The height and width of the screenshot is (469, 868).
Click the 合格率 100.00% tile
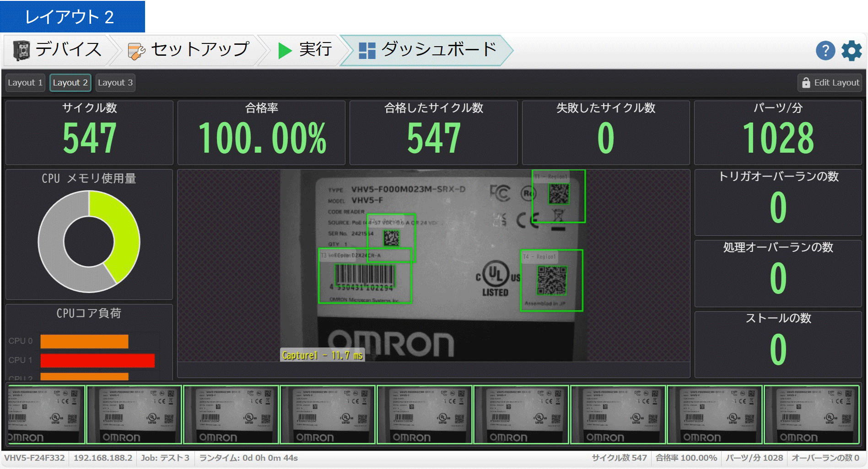click(x=261, y=133)
